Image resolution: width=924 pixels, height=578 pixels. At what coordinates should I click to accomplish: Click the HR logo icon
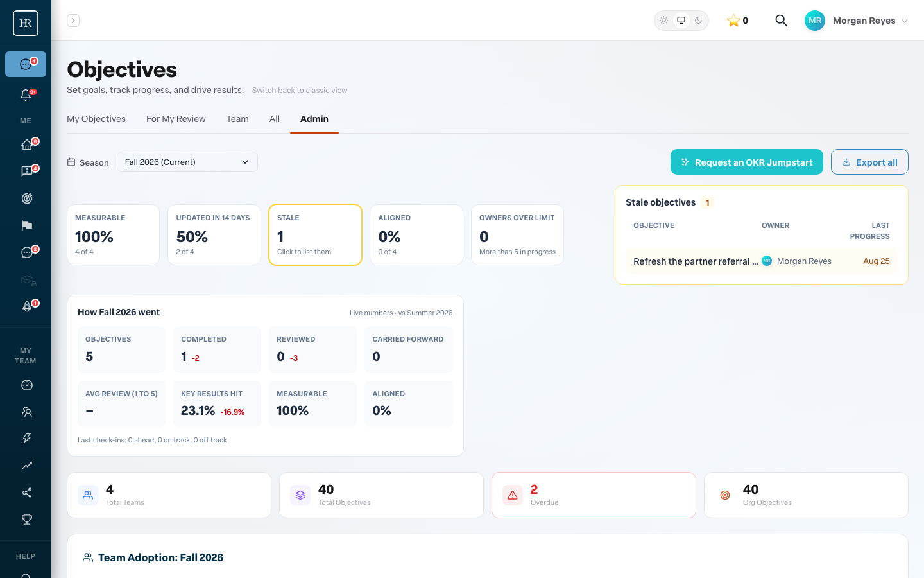(26, 23)
